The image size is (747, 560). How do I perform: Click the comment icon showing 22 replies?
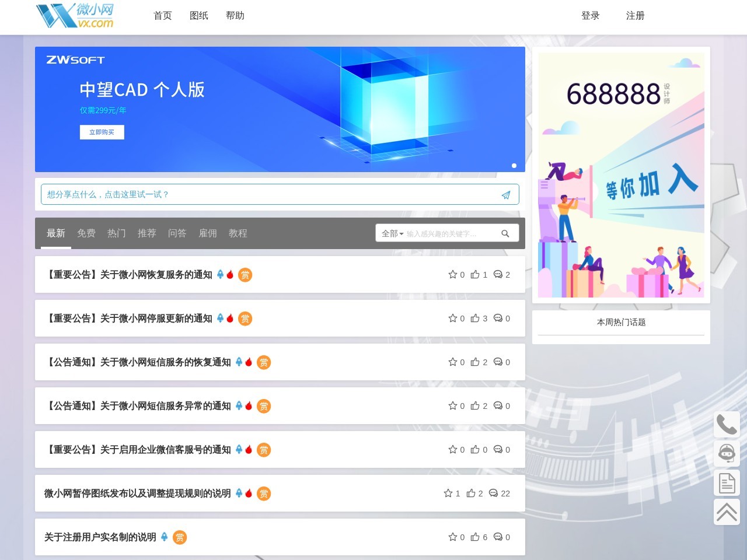(494, 493)
